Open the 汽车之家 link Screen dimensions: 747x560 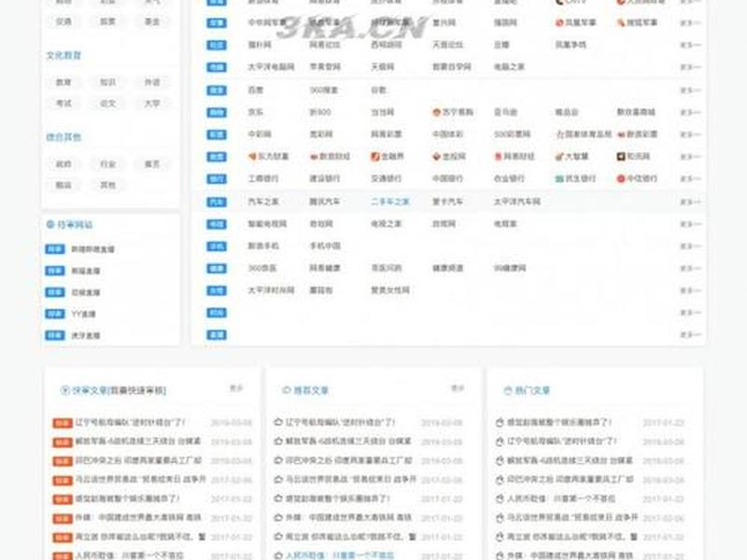click(x=263, y=202)
